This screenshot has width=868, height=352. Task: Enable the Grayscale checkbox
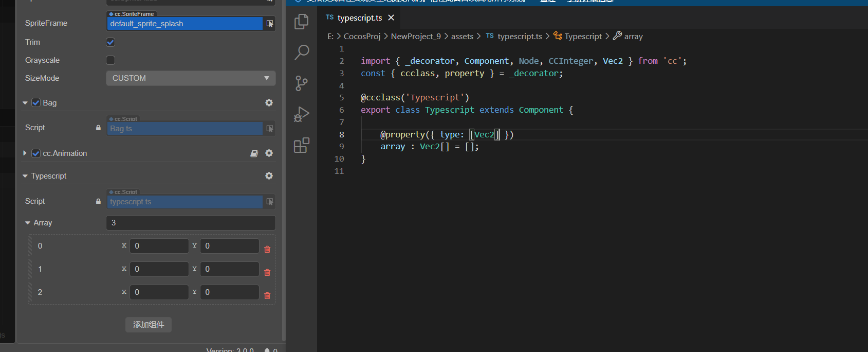pyautogui.click(x=110, y=60)
